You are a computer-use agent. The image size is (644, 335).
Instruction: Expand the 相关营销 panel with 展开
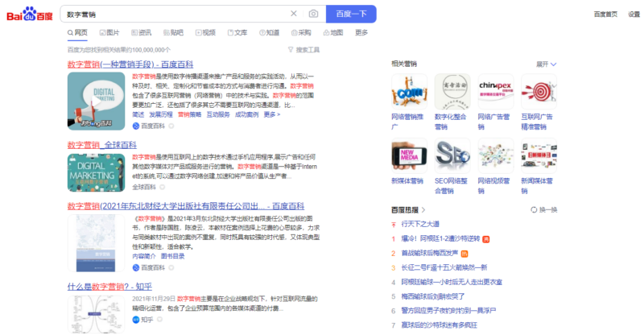pyautogui.click(x=546, y=64)
